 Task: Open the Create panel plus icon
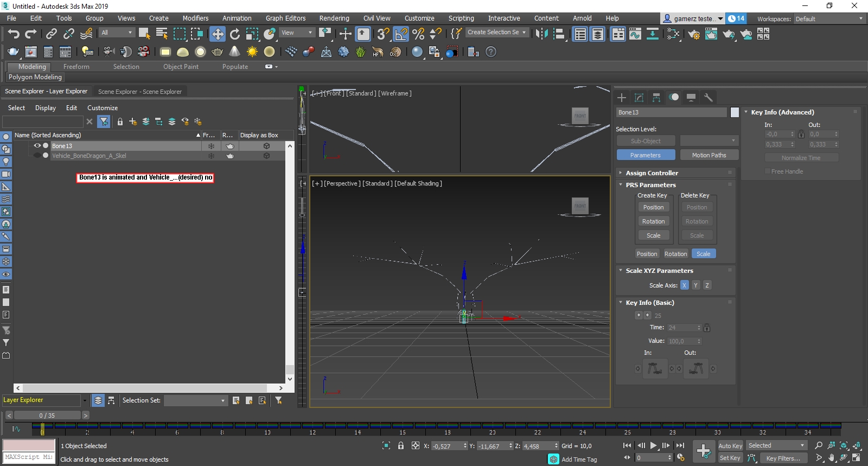tap(622, 98)
